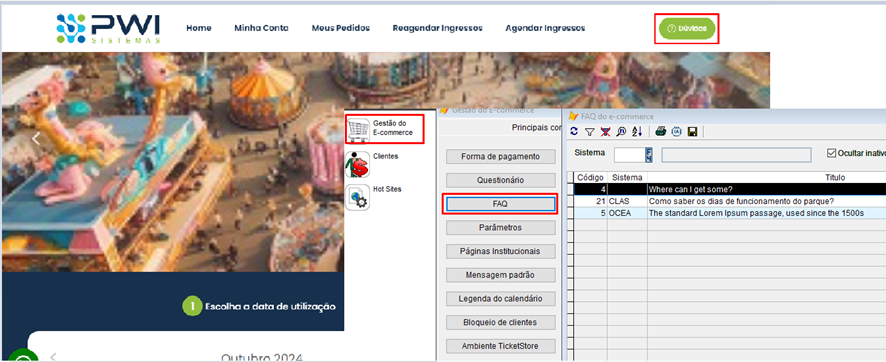Sort records with the A-Z icon
This screenshot has width=886, height=362.
[637, 132]
